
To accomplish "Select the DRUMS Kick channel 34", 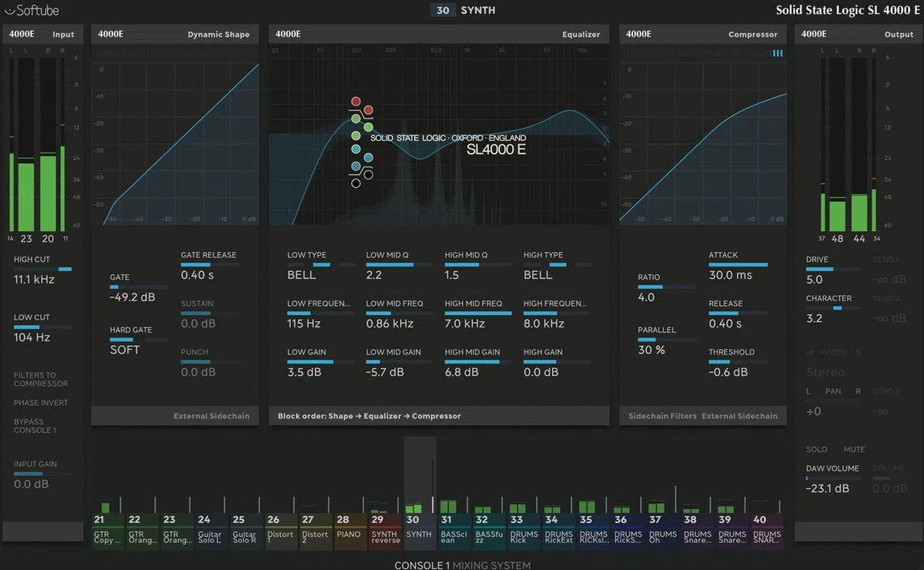I will (x=524, y=529).
